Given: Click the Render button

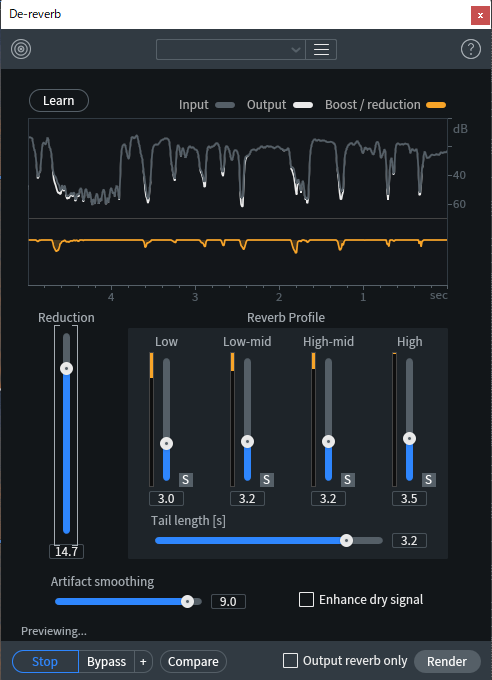Looking at the screenshot, I should click(447, 661).
